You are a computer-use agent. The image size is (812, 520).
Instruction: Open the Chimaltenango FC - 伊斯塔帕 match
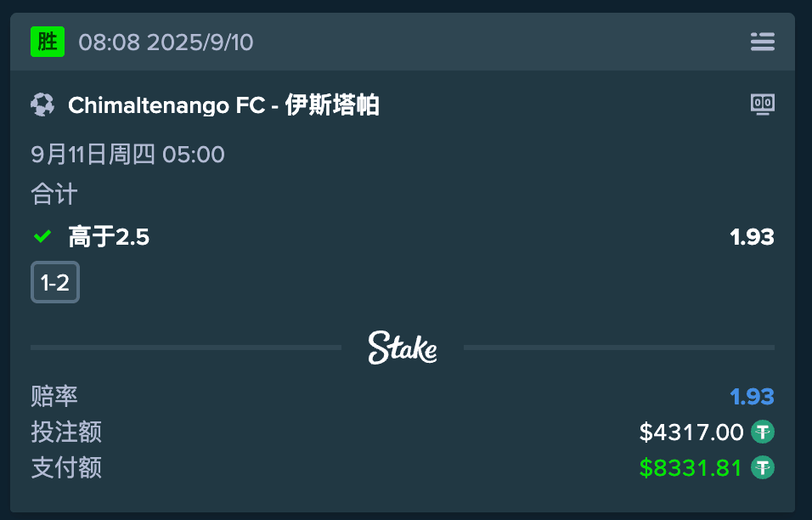tap(223, 105)
